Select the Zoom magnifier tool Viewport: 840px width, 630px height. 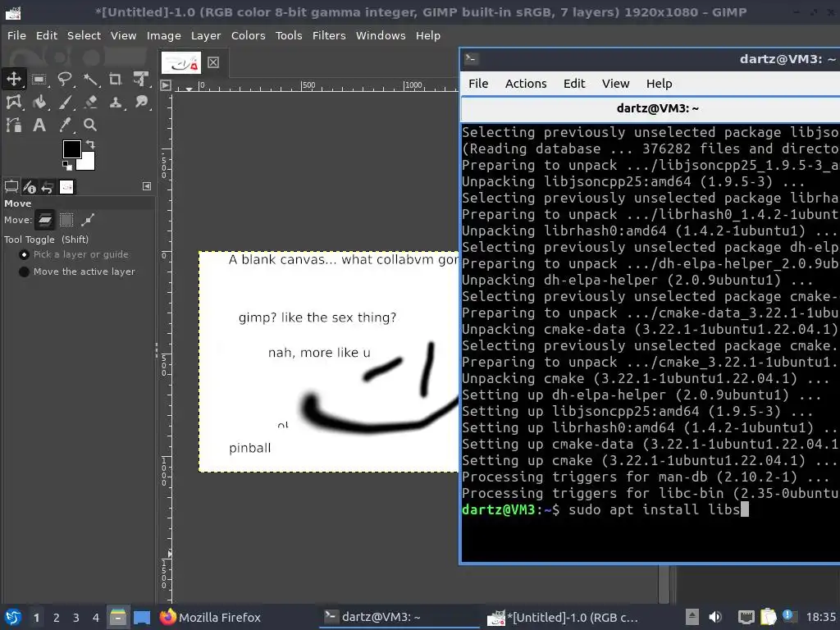(x=90, y=125)
